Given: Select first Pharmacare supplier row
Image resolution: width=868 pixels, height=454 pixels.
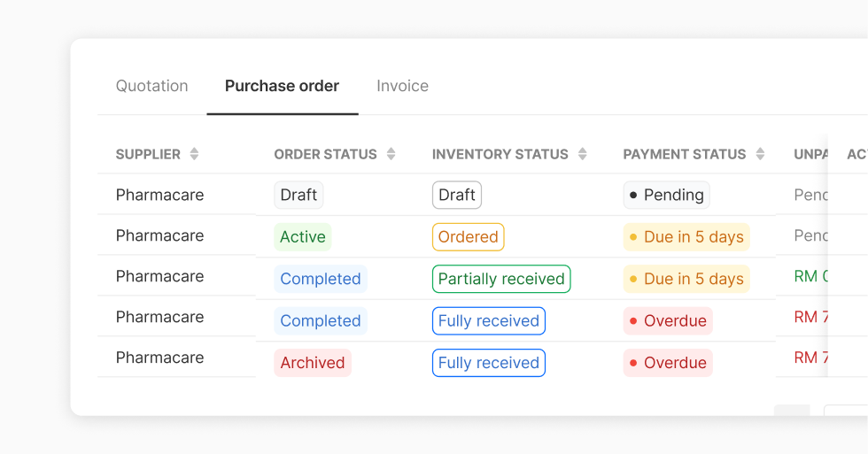Looking at the screenshot, I should click(x=159, y=195).
